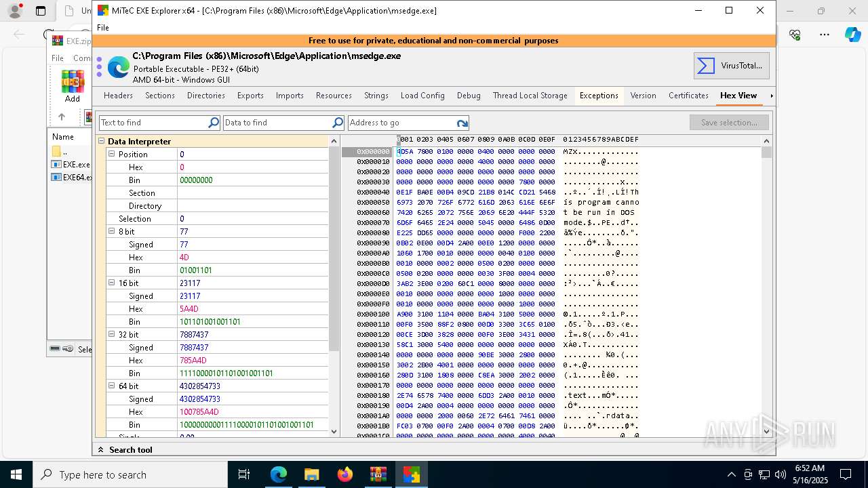Click Data Interpreter scroll down arrow

(334, 432)
